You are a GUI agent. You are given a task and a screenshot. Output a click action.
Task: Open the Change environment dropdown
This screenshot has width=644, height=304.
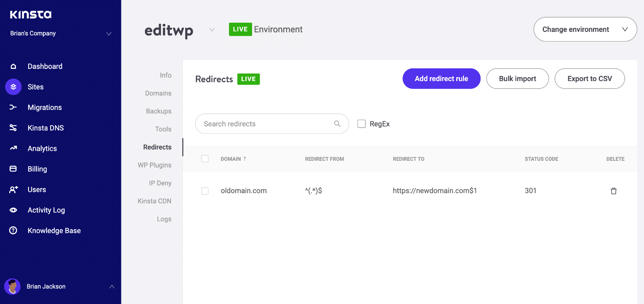click(585, 29)
